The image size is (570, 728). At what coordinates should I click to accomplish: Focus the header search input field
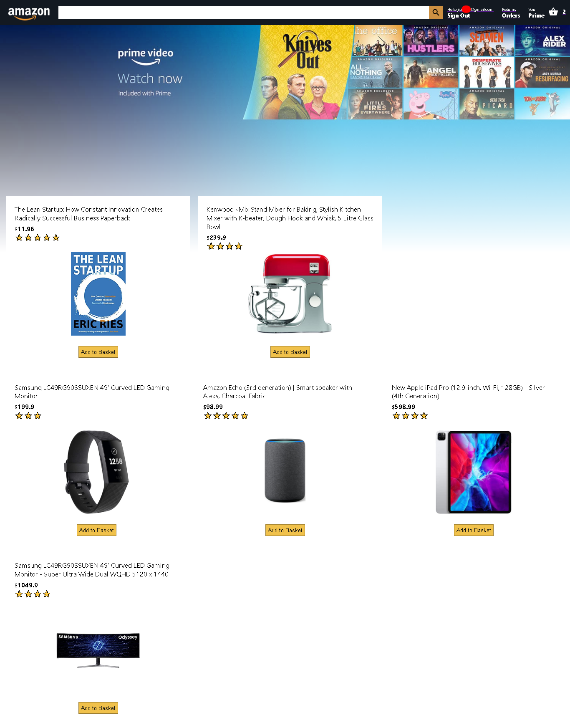coord(244,13)
